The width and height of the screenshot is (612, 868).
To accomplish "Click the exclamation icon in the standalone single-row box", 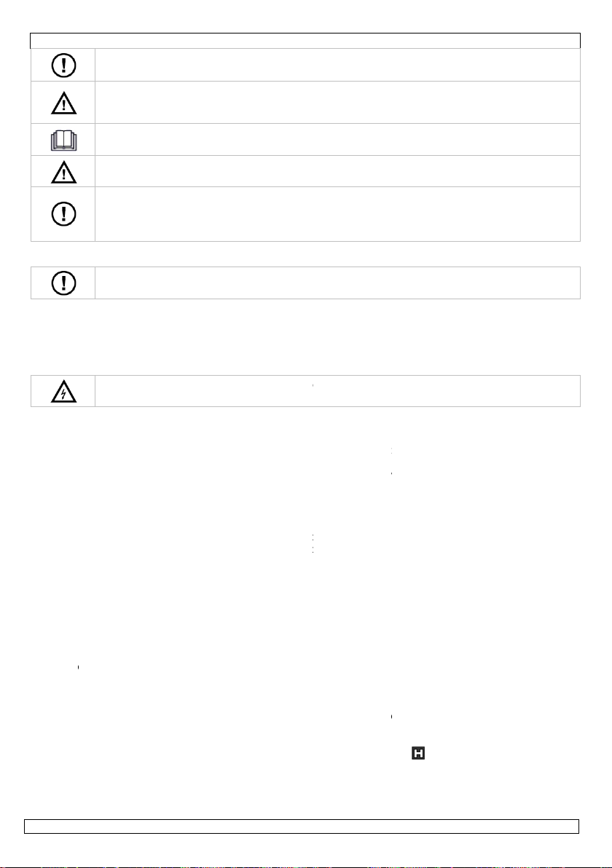I will (63, 283).
